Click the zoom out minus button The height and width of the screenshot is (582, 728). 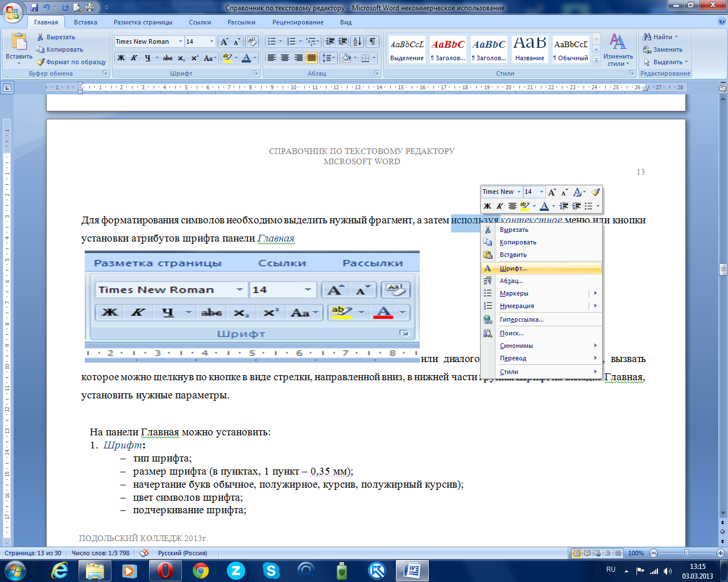[653, 553]
